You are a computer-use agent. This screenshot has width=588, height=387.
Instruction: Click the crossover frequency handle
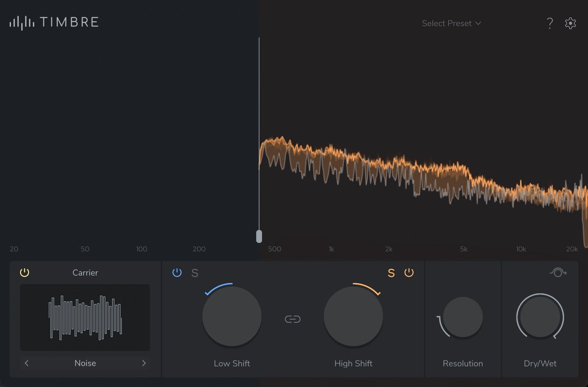pos(259,236)
